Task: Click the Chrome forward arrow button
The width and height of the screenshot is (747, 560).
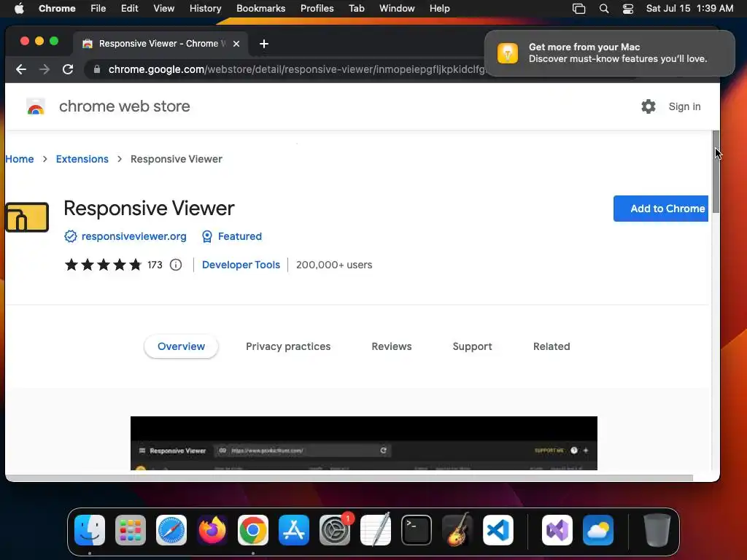Action: click(x=44, y=69)
